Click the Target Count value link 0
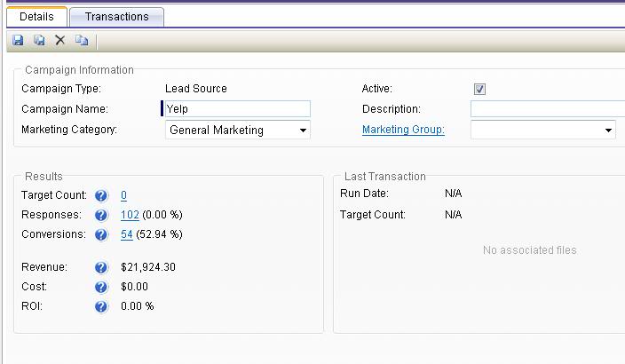The width and height of the screenshot is (625, 364). (124, 195)
